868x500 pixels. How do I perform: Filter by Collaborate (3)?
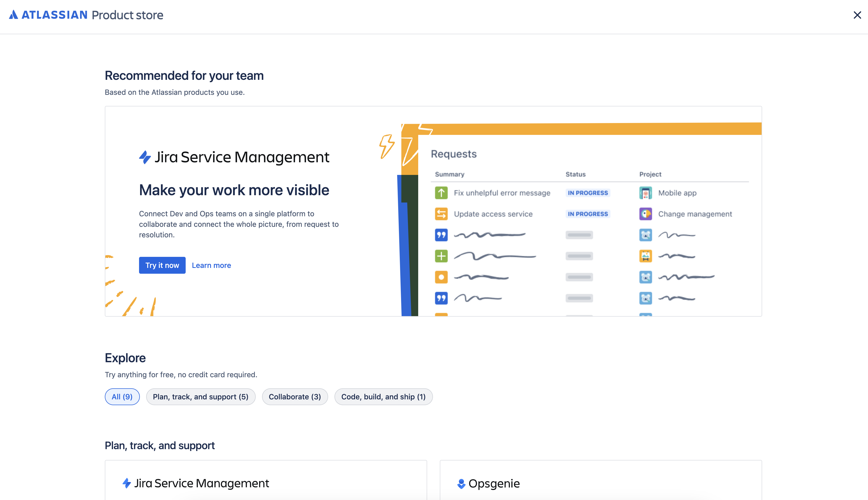(295, 397)
